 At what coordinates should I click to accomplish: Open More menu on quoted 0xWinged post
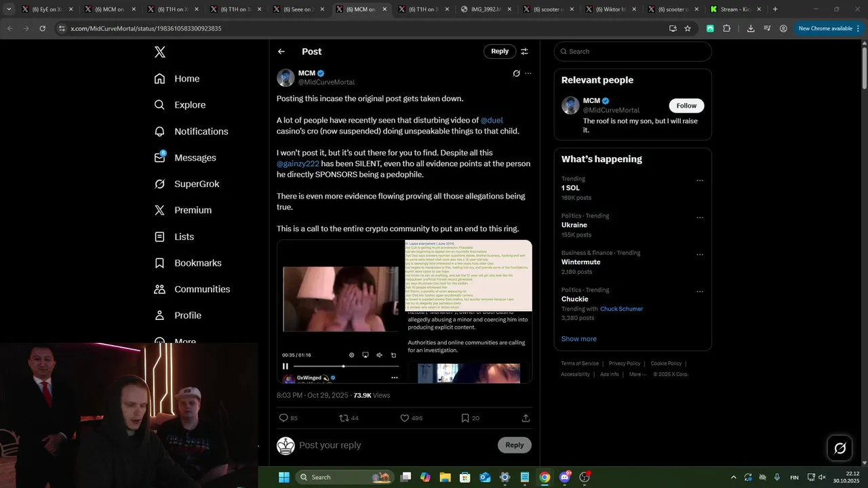[x=394, y=378]
